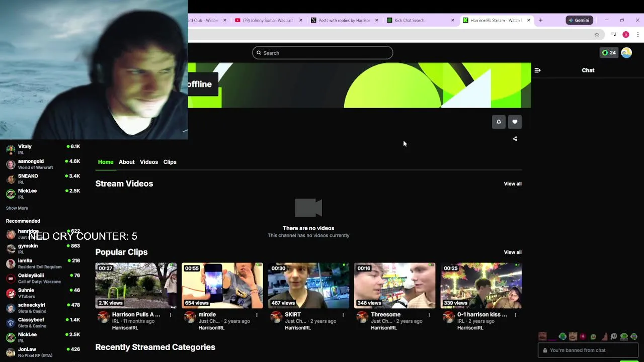Screen dimensions: 644x362
Task: Click OakleyBoiii's avatar icon
Action: [11, 278]
